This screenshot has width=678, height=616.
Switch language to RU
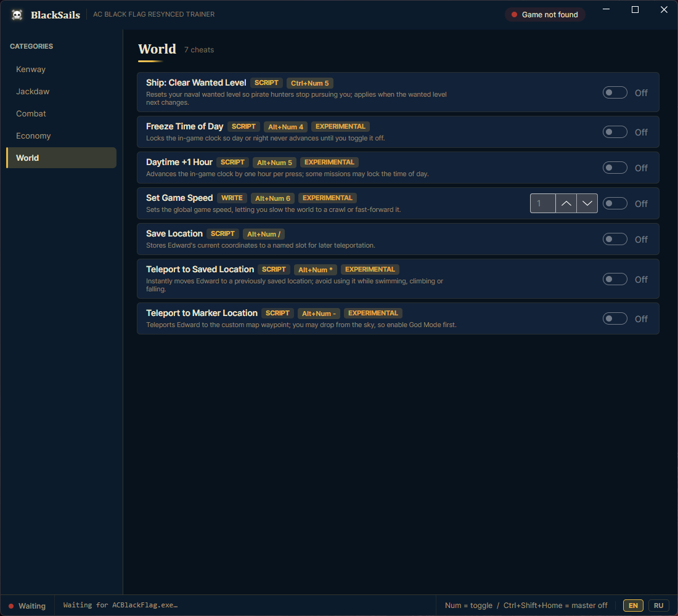pyautogui.click(x=658, y=606)
